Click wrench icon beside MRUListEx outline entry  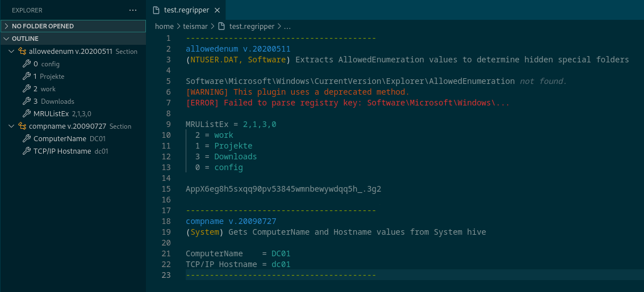tap(27, 113)
